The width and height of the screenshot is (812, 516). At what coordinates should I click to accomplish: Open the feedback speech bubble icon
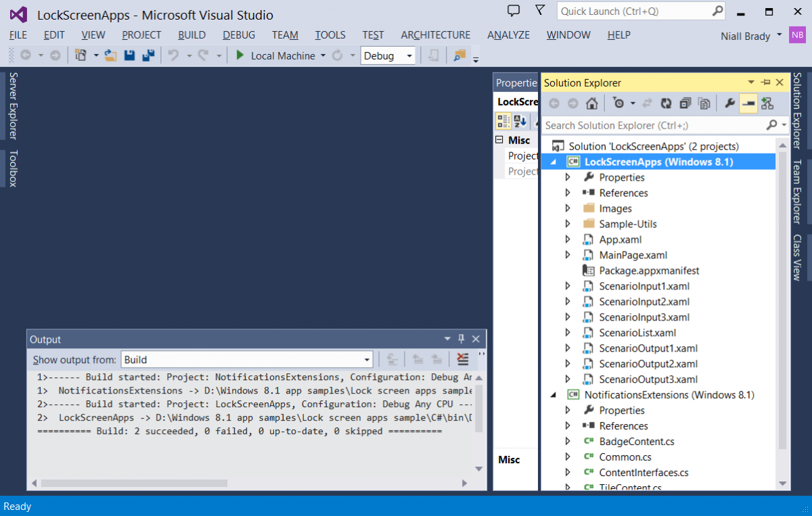coord(514,11)
